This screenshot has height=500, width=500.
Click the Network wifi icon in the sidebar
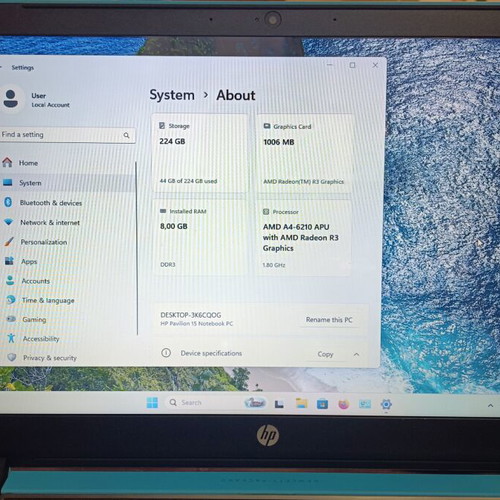pos(8,222)
